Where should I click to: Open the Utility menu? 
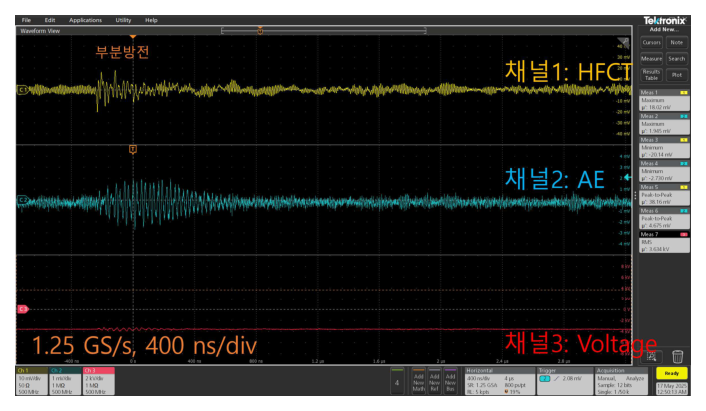pyautogui.click(x=123, y=20)
